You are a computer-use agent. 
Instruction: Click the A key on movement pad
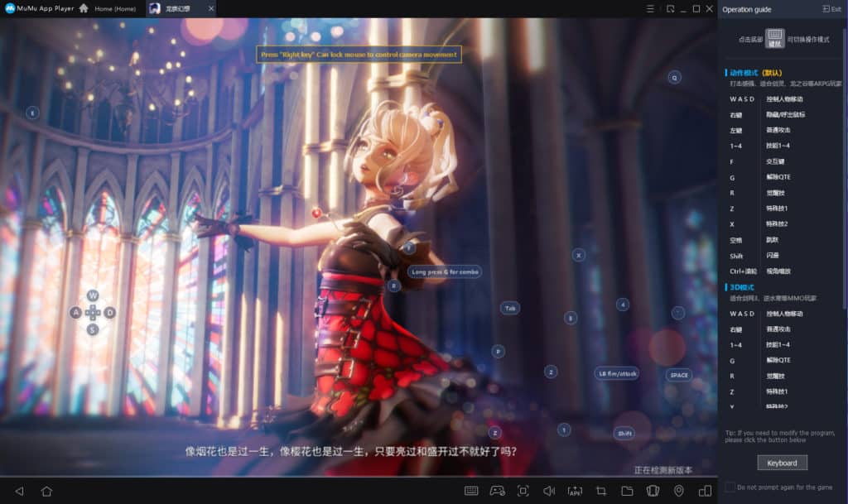75,312
